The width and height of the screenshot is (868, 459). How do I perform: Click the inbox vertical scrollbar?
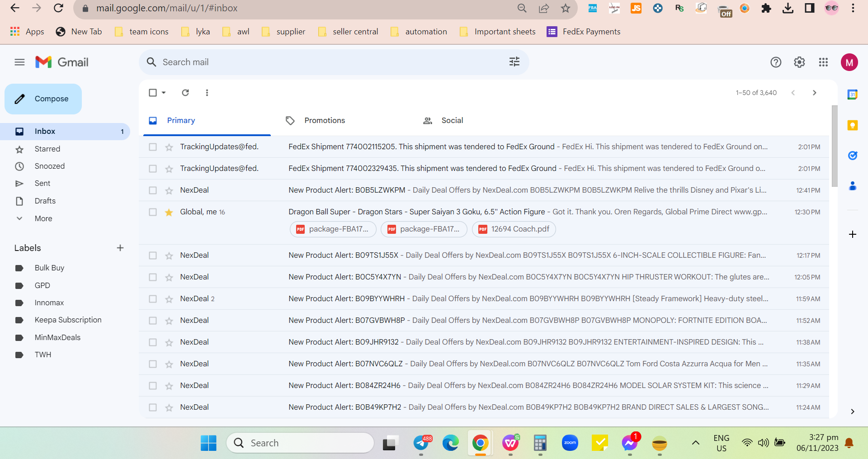[x=835, y=146]
